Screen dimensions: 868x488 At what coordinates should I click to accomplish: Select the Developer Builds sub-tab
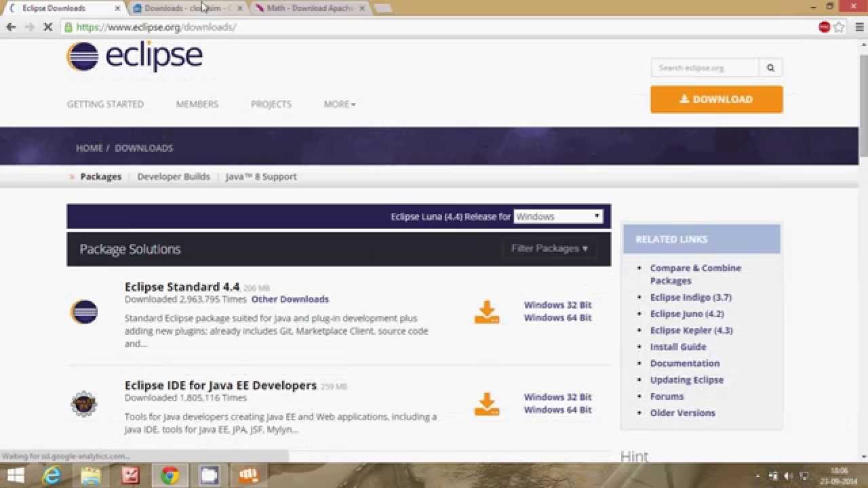[174, 176]
